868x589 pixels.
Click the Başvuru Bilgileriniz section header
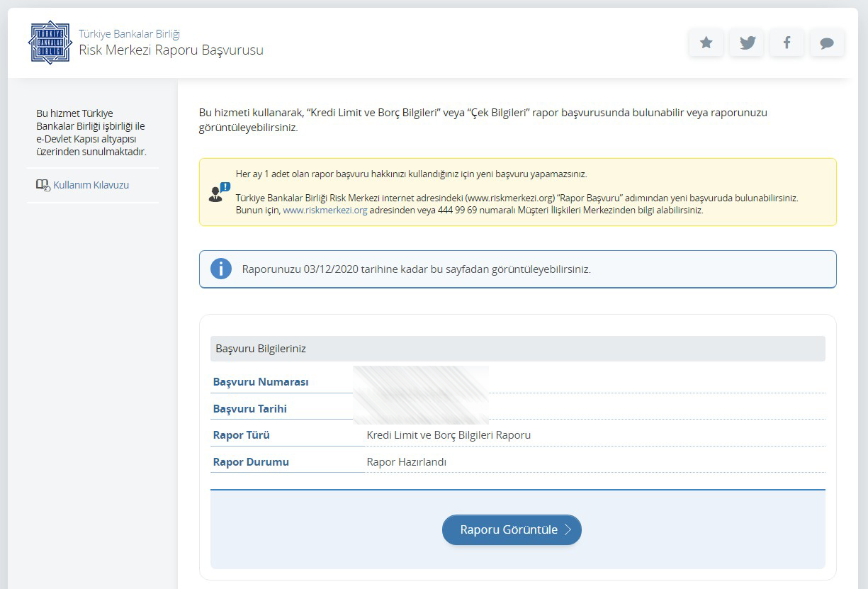tap(261, 349)
